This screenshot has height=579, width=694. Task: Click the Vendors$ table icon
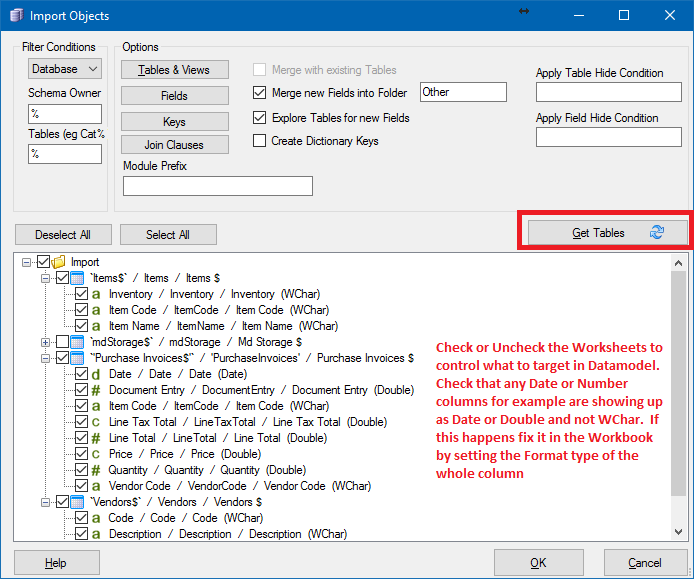pos(77,502)
